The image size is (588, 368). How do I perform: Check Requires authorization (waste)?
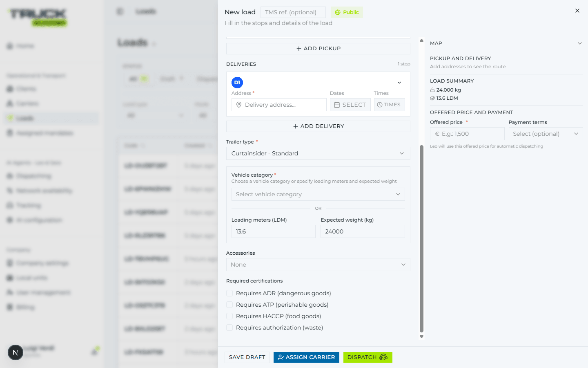229,328
